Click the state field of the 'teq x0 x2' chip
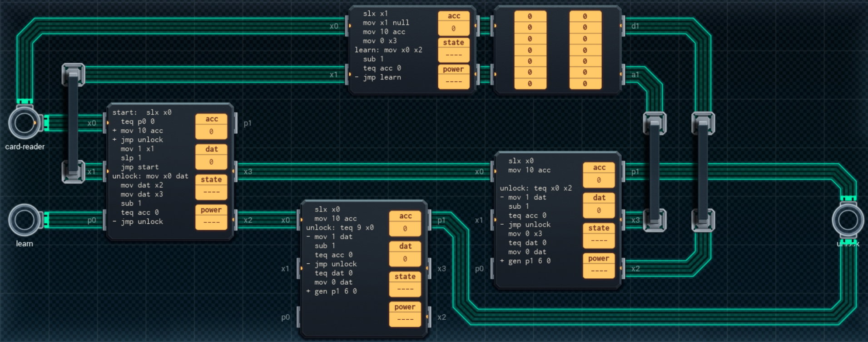The width and height of the screenshot is (868, 342). click(599, 240)
